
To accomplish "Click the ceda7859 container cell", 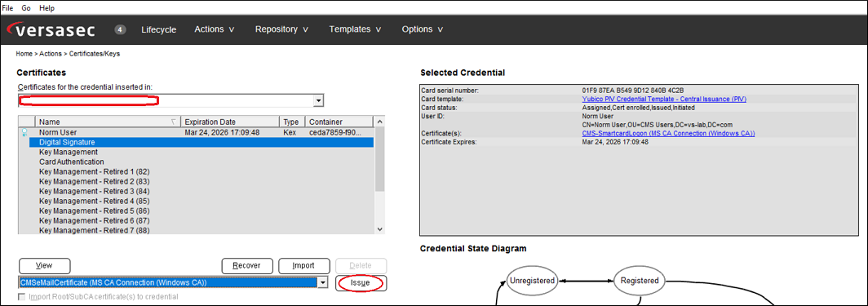I will [335, 133].
